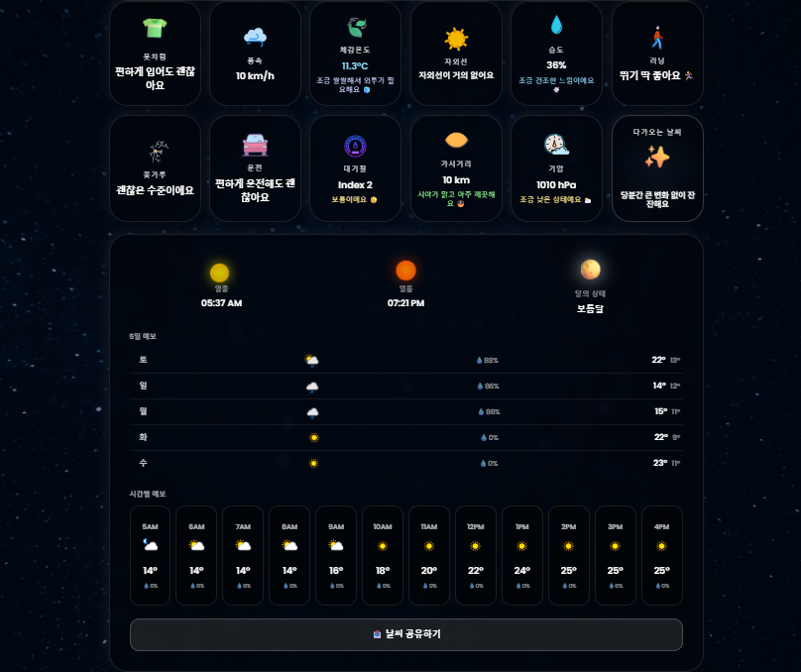801x672 pixels.
Task: Click the 편하게 입어도 괜찮아요 outfit text
Action: 155,78
